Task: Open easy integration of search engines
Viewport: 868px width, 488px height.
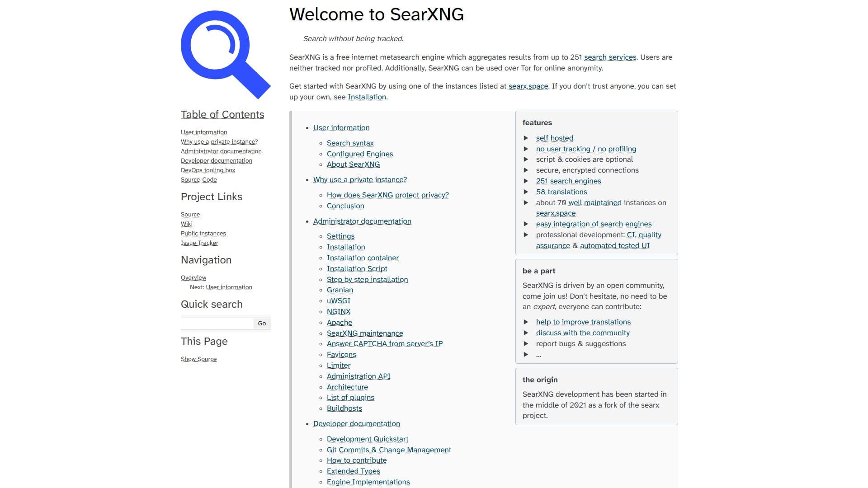Action: point(594,224)
